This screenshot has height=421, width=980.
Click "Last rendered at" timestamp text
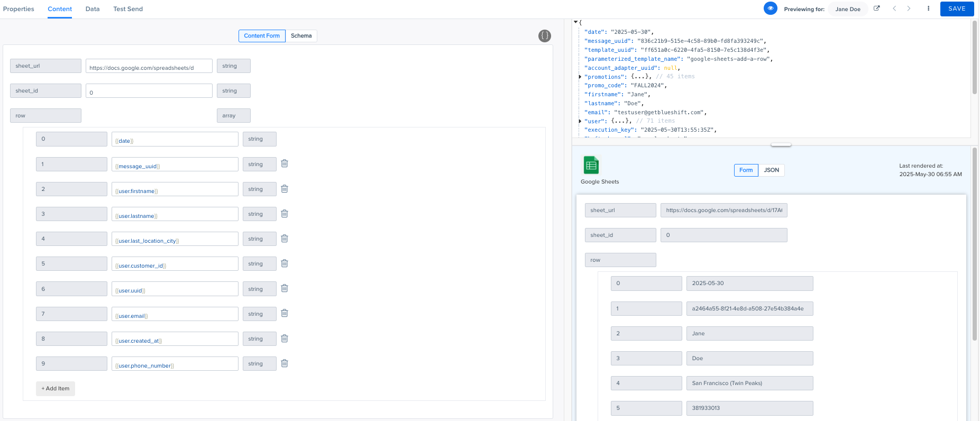[930, 170]
